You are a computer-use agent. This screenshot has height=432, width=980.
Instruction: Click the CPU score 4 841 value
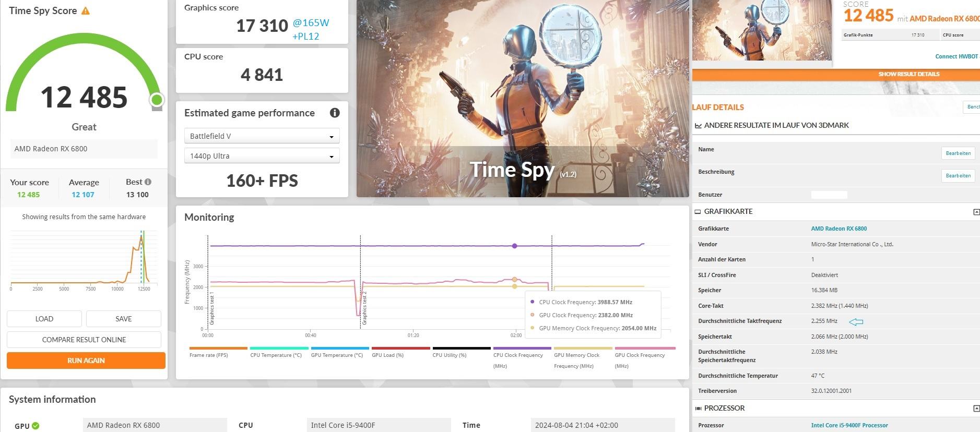tap(262, 75)
